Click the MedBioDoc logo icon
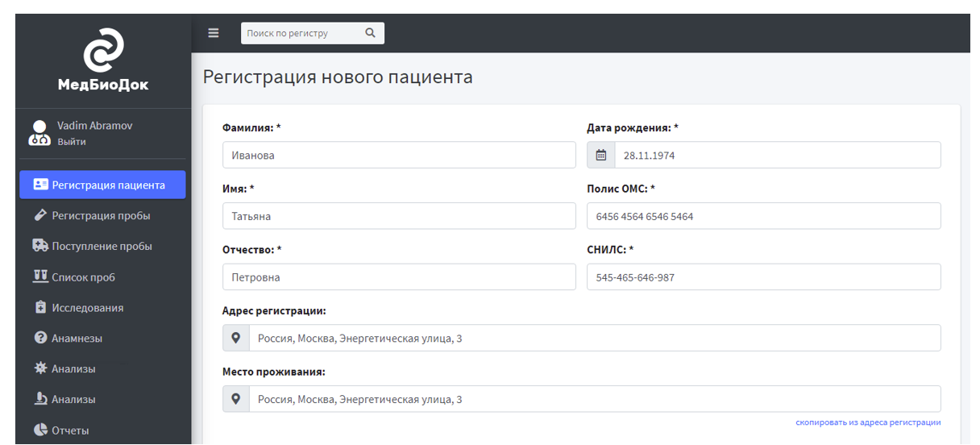Screen dimensions: 980x445 (x=103, y=49)
